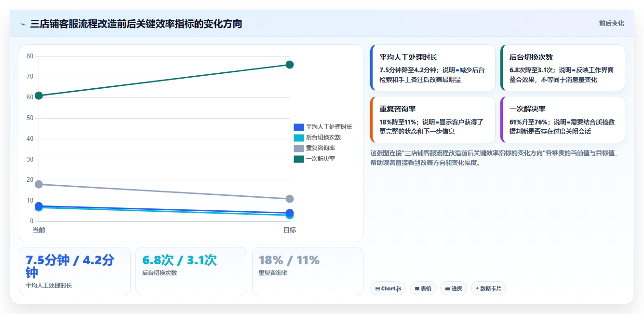Click the 表格 tag

click(x=423, y=288)
